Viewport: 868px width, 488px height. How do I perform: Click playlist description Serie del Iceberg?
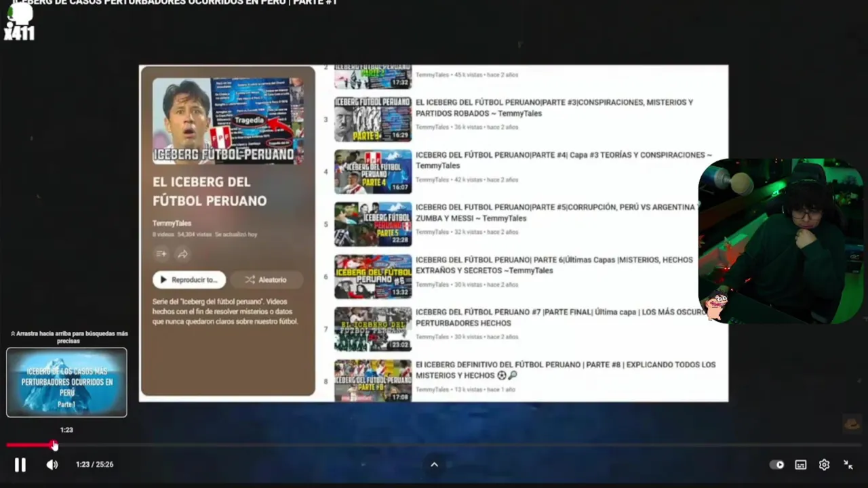225,311
